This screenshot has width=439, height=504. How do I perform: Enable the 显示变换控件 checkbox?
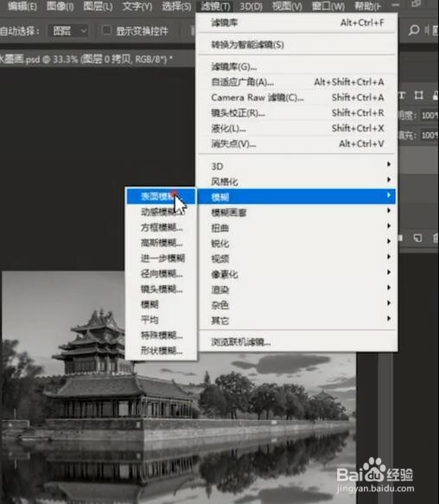106,30
